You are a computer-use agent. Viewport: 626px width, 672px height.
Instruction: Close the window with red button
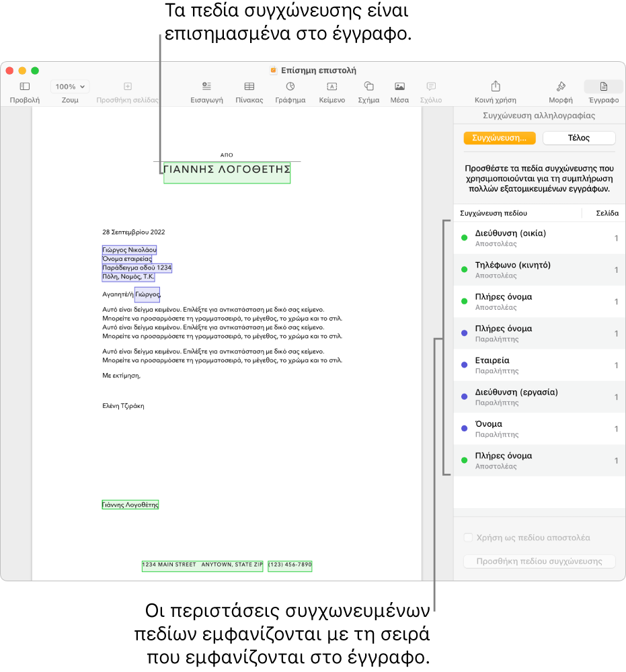click(x=10, y=71)
